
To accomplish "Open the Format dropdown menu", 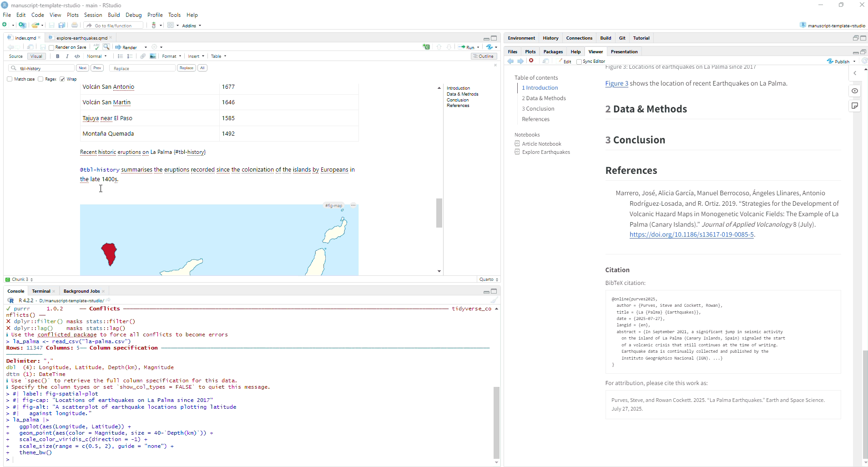I will 172,56.
